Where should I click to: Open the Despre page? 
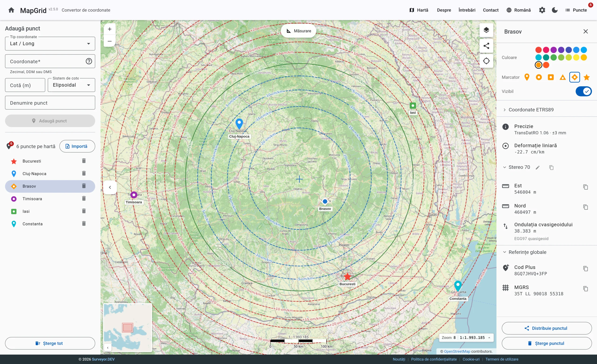[x=444, y=10]
